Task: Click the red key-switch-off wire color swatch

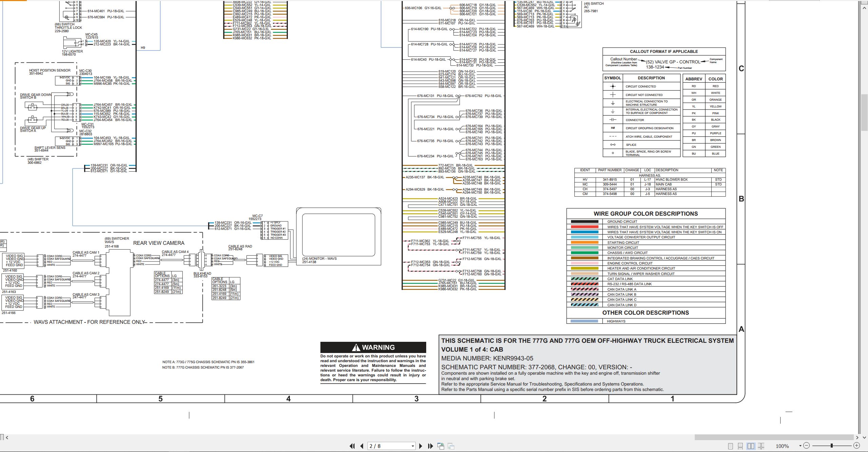Action: (585, 227)
